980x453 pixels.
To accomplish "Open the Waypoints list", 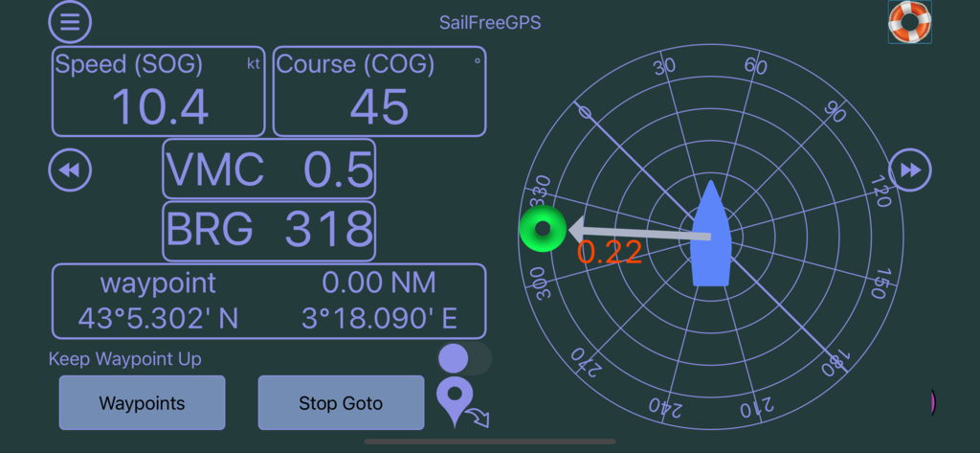I will coord(142,402).
